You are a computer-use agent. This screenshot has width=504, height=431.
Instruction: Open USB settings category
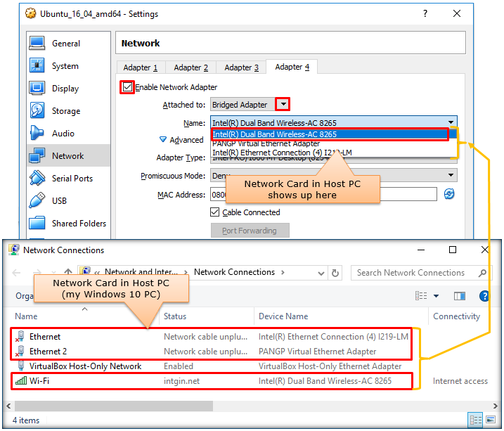(x=68, y=201)
